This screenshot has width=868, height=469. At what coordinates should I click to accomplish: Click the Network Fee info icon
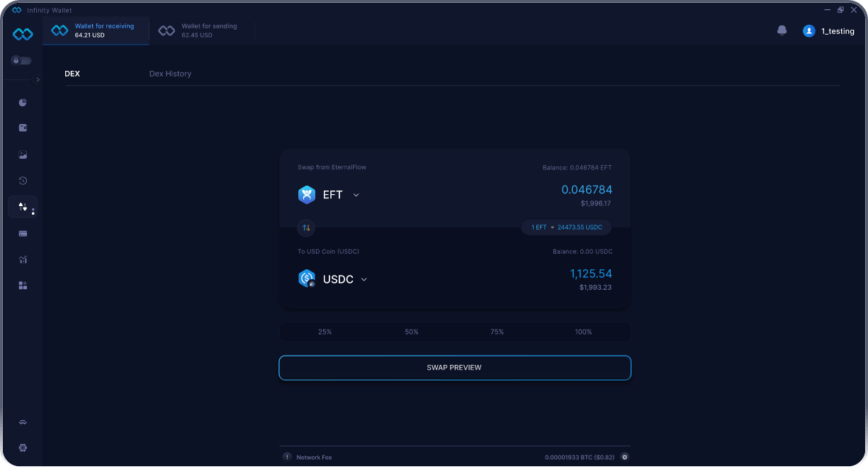287,457
